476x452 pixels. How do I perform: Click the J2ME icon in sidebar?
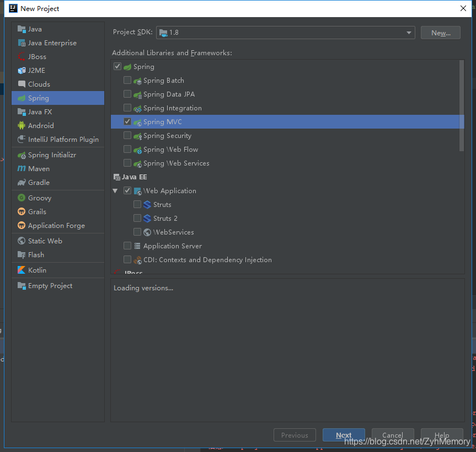[22, 71]
